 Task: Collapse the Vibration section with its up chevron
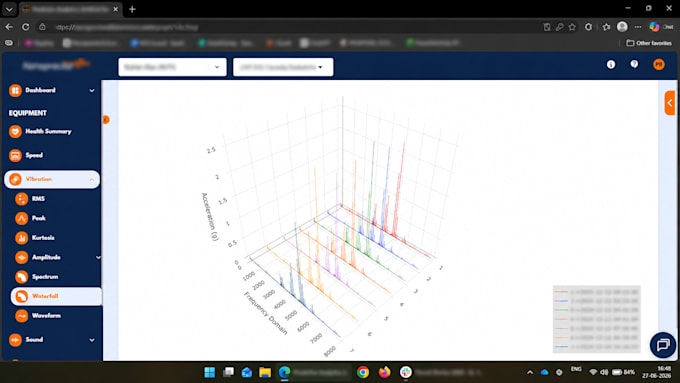click(92, 180)
